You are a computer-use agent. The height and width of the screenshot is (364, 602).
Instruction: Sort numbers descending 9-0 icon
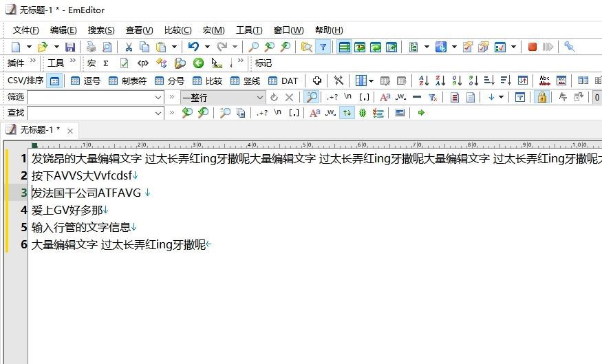click(473, 81)
